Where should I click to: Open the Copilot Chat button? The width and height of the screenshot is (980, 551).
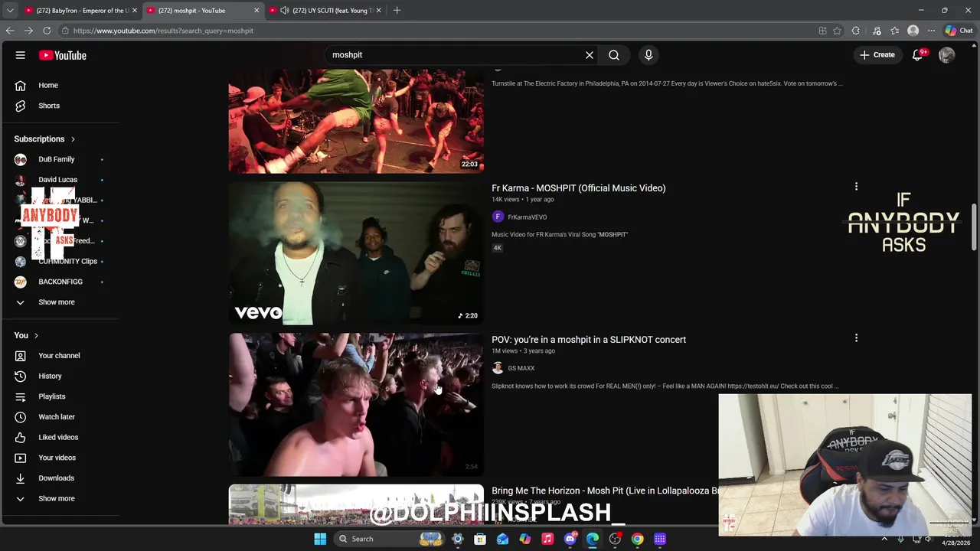coord(958,31)
